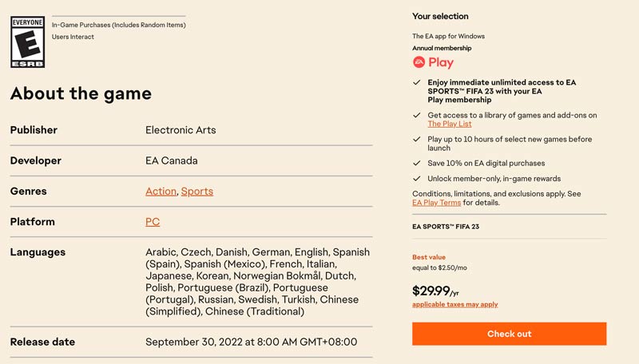Open the EA Play Terms link

(436, 203)
